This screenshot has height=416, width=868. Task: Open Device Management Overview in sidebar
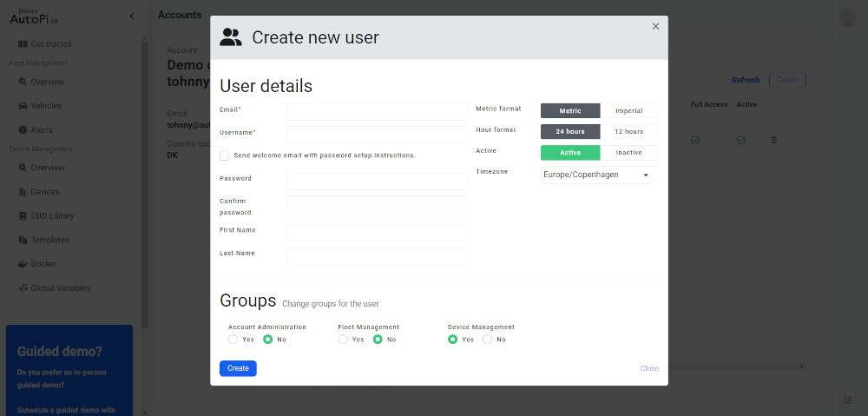48,168
